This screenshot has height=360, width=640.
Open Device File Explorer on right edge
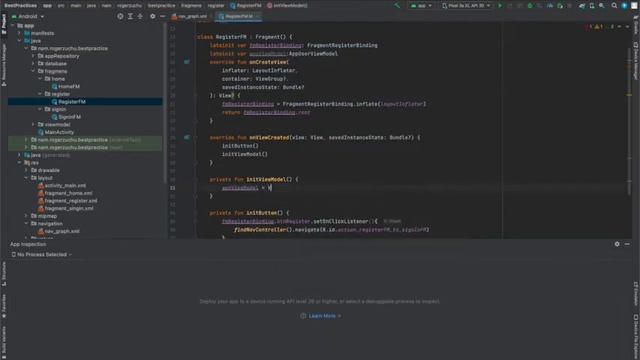pyautogui.click(x=636, y=336)
